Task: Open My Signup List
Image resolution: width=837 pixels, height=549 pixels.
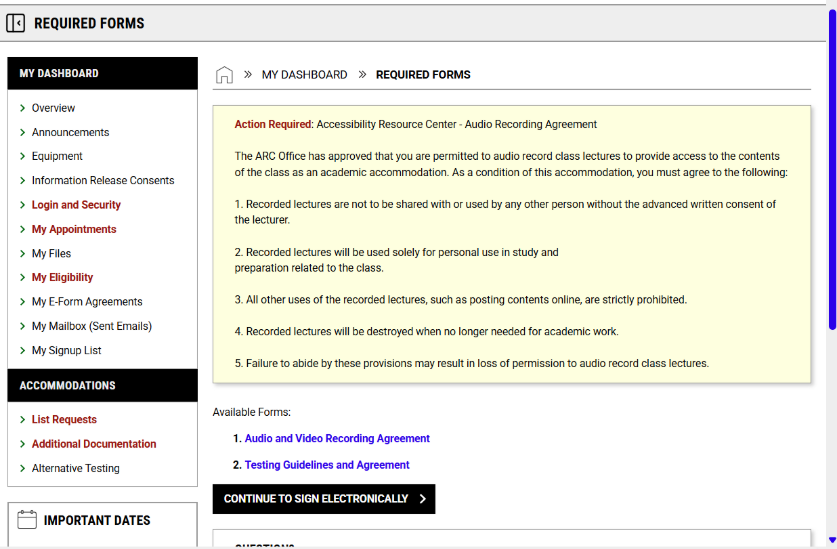Action: pos(67,350)
